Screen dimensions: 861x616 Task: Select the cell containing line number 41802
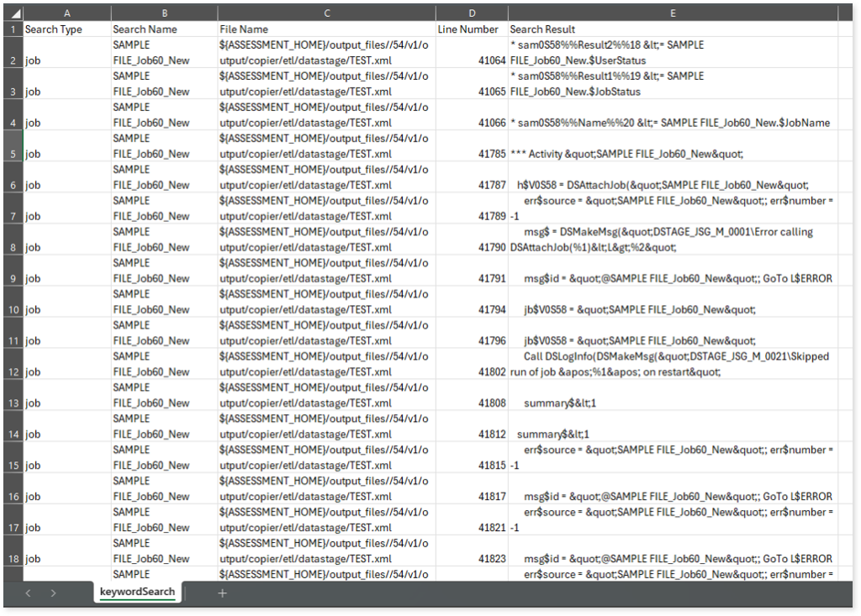(x=471, y=371)
